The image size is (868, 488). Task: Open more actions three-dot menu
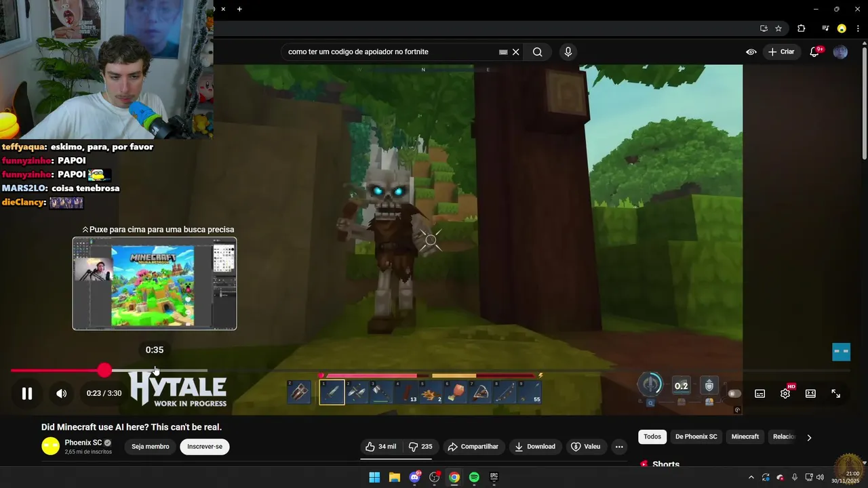pyautogui.click(x=619, y=447)
